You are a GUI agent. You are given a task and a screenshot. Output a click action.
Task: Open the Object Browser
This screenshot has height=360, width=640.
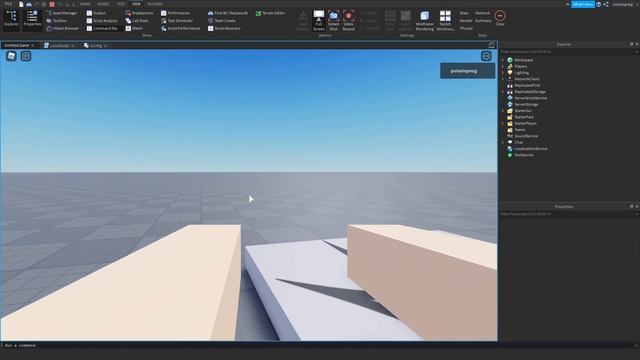coord(62,29)
